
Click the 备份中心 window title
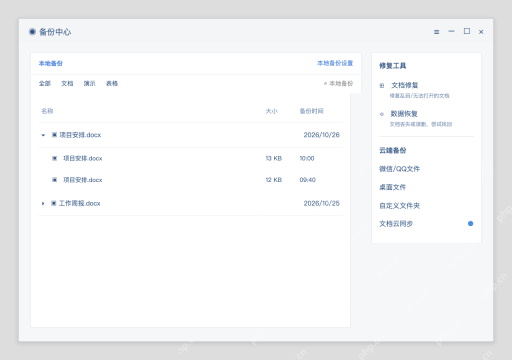tap(55, 32)
